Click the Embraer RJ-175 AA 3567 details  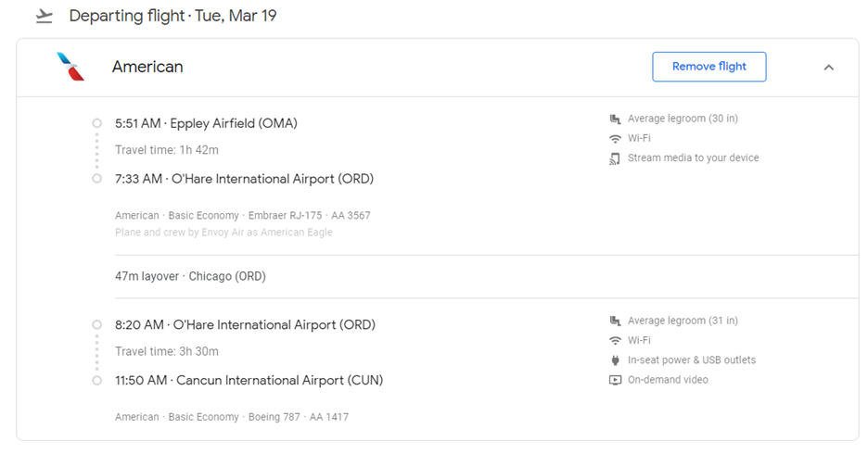click(x=242, y=216)
